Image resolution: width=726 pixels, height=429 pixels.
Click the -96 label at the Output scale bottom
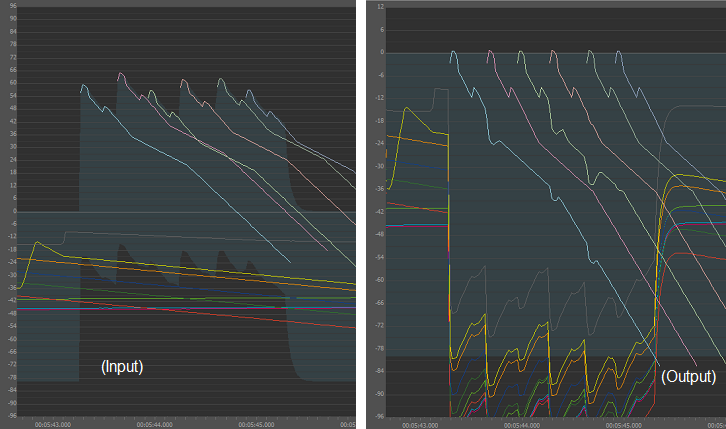point(379,415)
